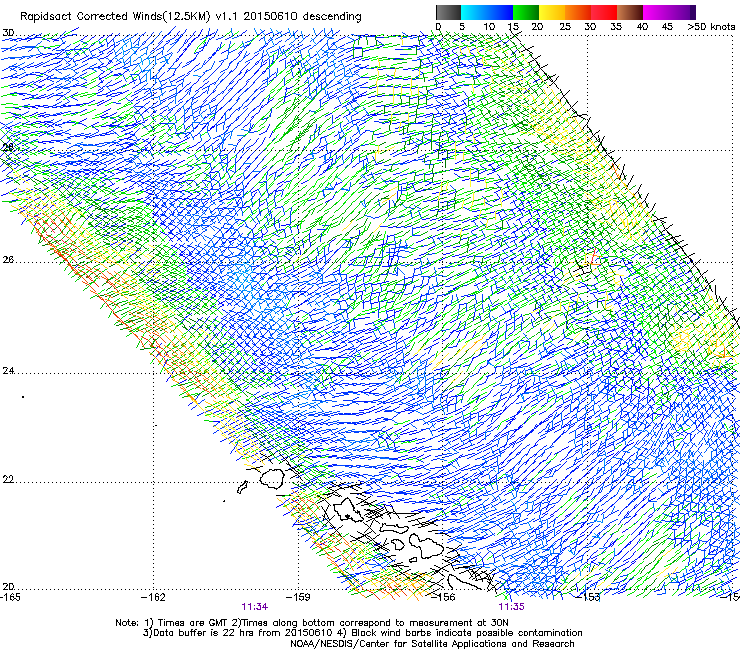This screenshot has height=650, width=740.
Task: Click the Rapidscat Corrected Winds title text
Action: (191, 17)
